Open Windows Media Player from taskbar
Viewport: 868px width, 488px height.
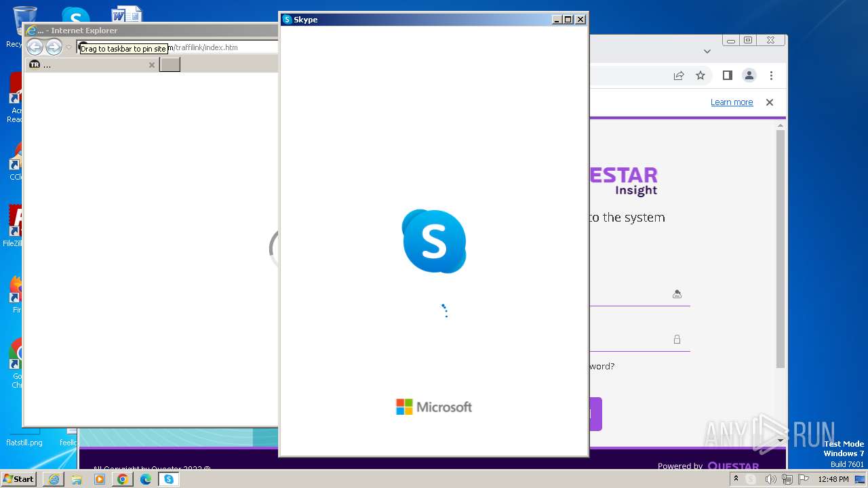coord(100,479)
